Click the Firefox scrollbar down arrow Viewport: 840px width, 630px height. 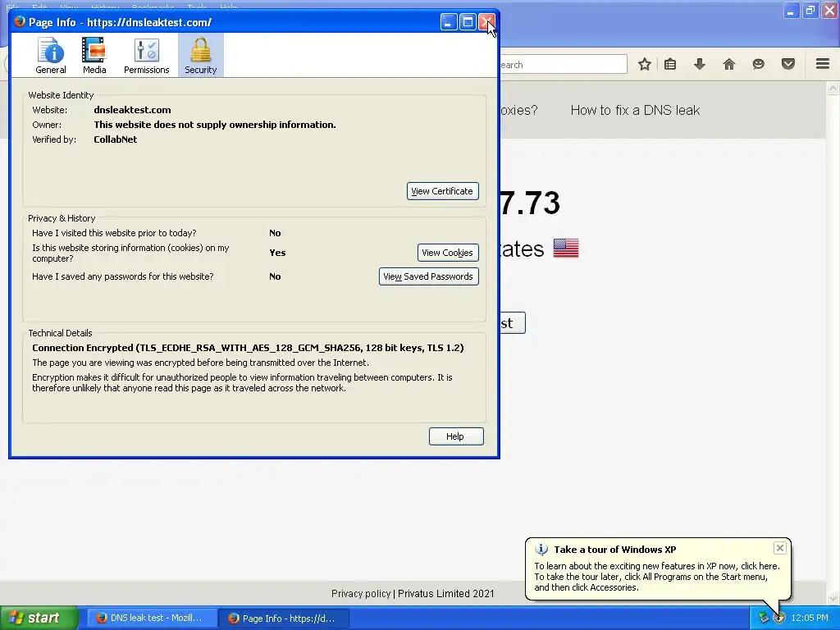click(x=833, y=597)
